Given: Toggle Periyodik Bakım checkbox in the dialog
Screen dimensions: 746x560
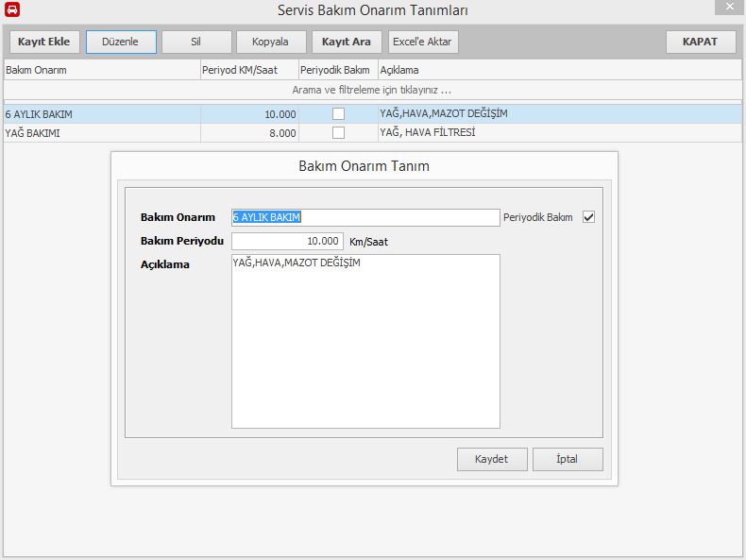Looking at the screenshot, I should 589,217.
